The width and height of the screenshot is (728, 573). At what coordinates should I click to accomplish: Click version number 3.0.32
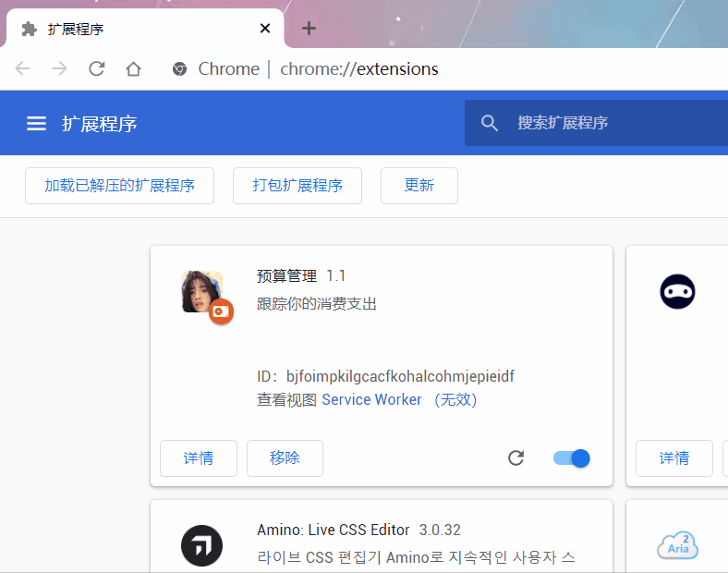pyautogui.click(x=440, y=530)
